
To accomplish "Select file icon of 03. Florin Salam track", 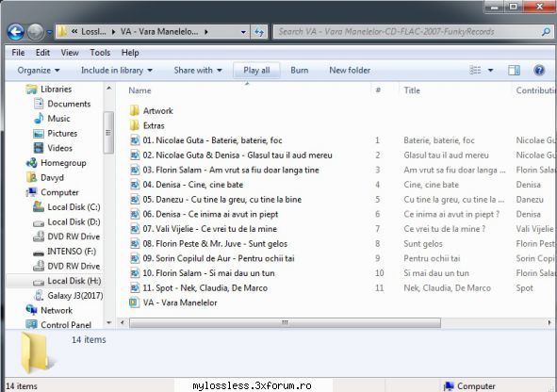I will tap(134, 170).
